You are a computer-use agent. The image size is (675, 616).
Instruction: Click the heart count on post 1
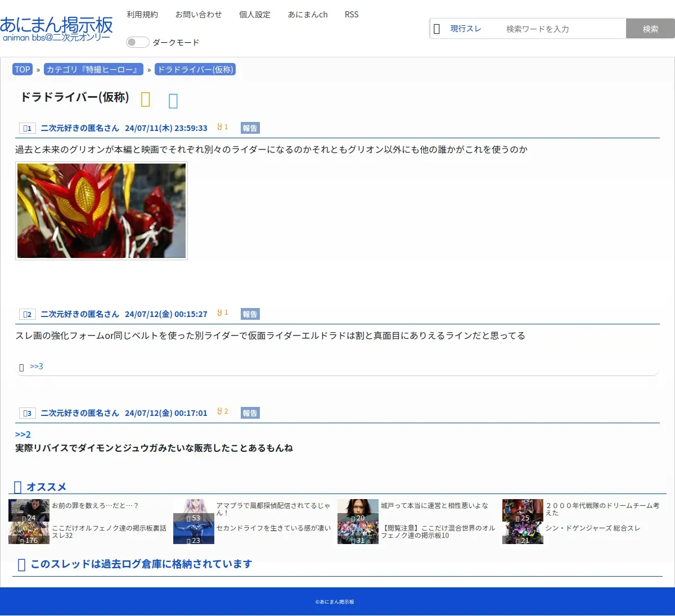click(x=223, y=127)
